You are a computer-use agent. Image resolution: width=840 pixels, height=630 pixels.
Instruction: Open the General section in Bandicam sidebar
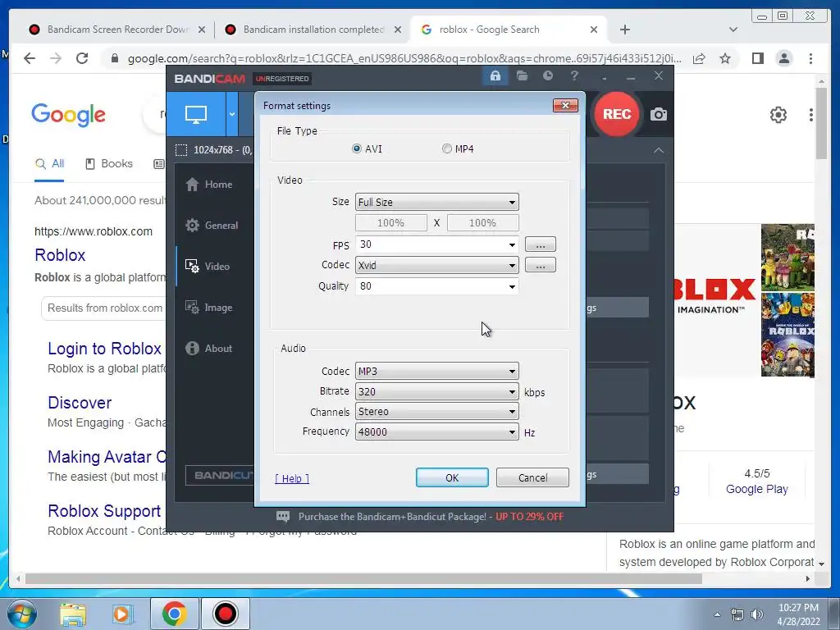coord(212,226)
